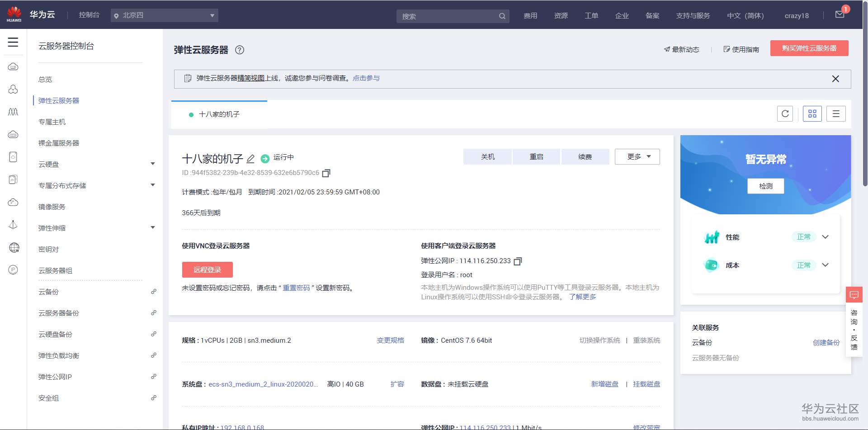Click the 变更规格 link
Viewport: 868px width, 430px height.
coord(391,340)
